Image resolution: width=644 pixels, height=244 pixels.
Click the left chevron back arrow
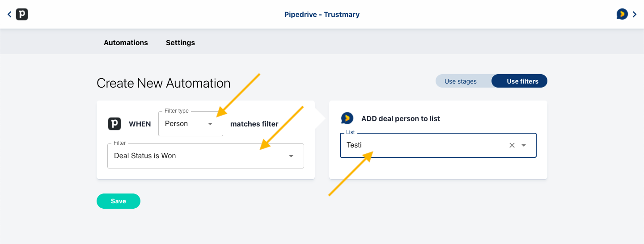point(9,14)
